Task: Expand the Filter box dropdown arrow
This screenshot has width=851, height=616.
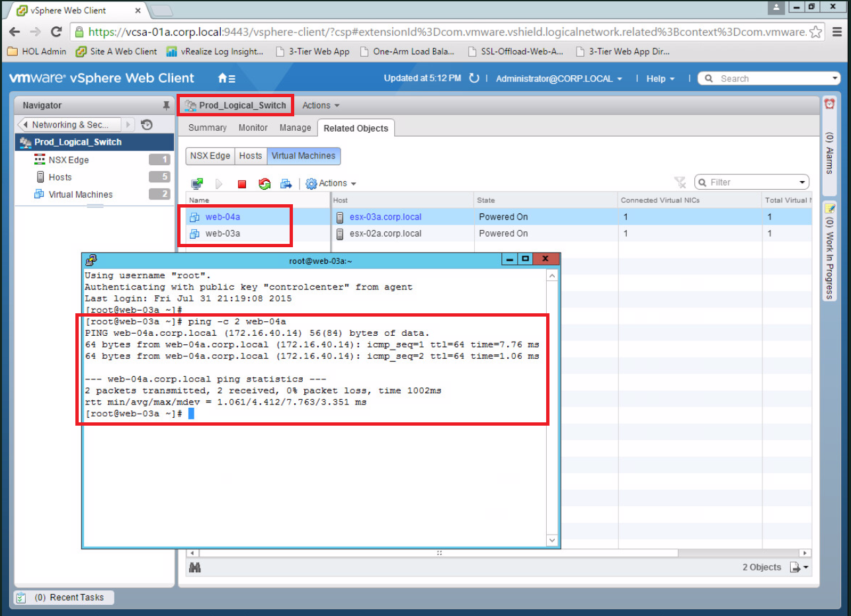Action: point(802,182)
